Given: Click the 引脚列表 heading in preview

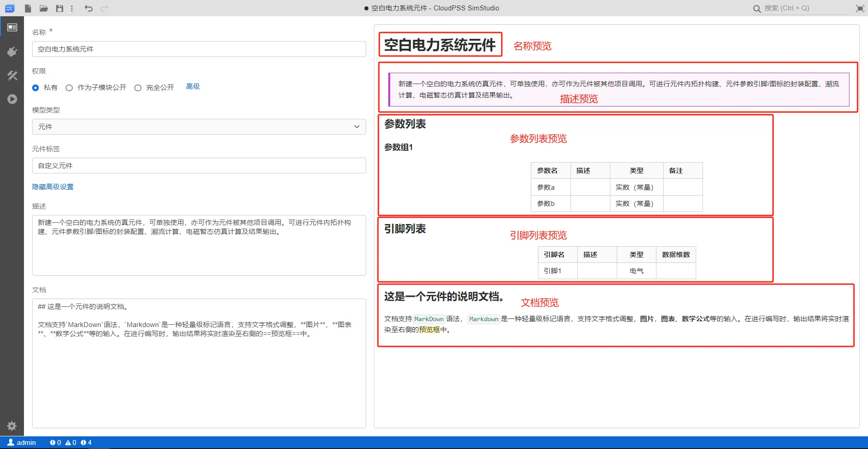Looking at the screenshot, I should pos(405,229).
